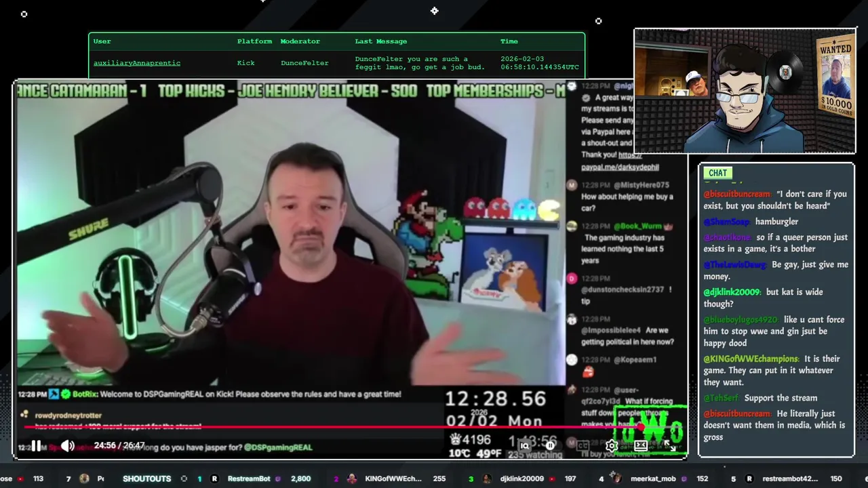
Task: Select the Last Message column header
Action: (381, 41)
